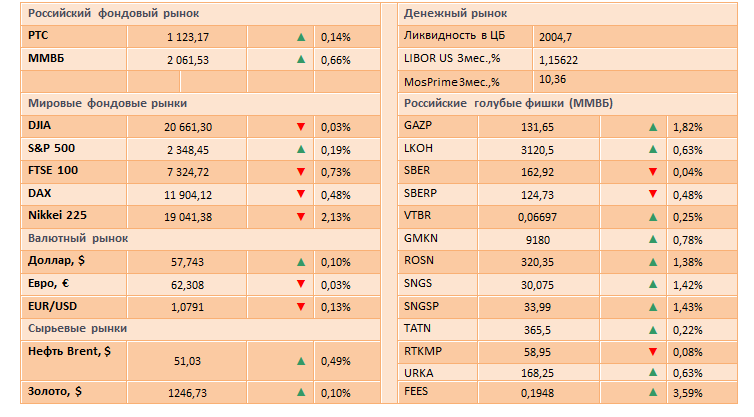Viewport: 754px width, 417px height.
Task: Click the Валютный рынок heading
Action: point(79,238)
